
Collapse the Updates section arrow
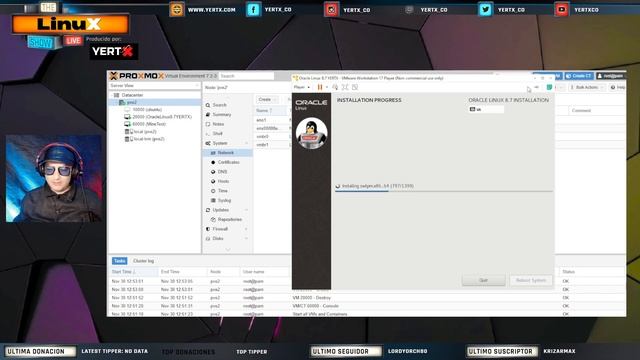click(x=246, y=210)
